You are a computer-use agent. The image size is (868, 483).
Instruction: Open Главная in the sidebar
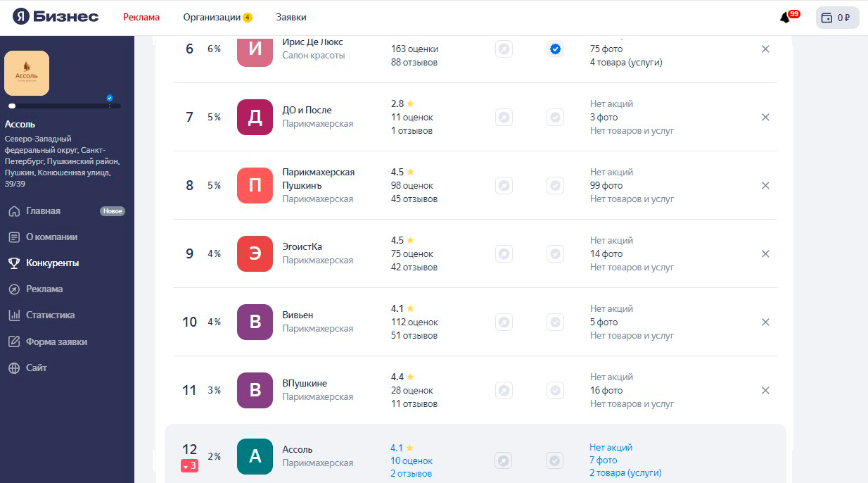coord(43,211)
